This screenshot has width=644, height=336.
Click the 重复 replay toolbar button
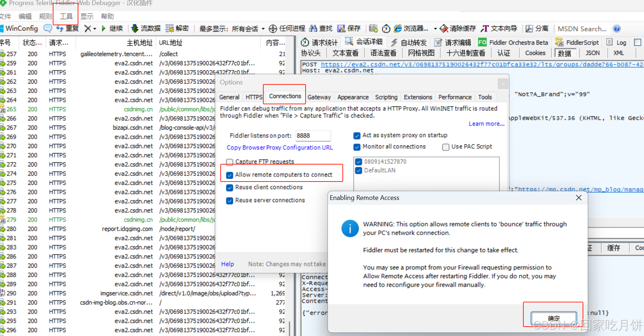pos(67,28)
